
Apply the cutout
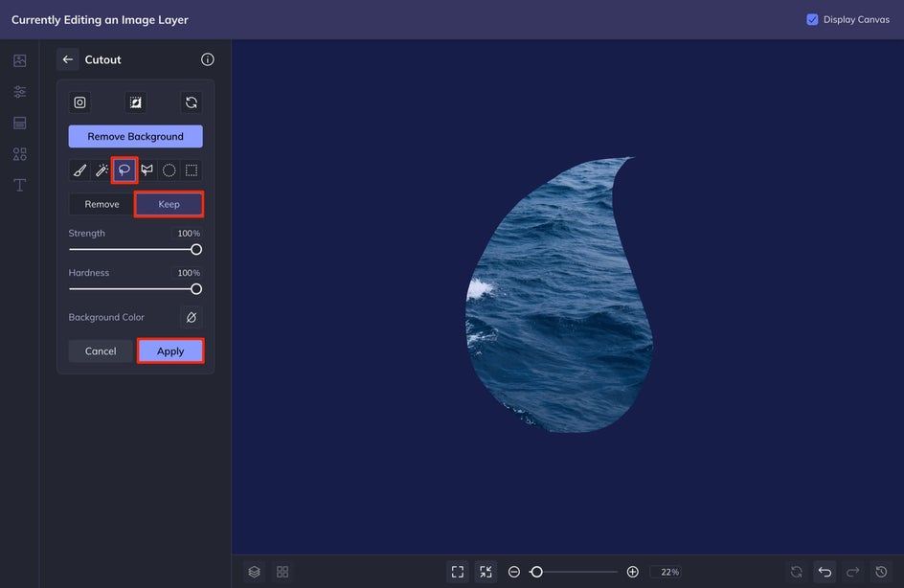coord(170,351)
